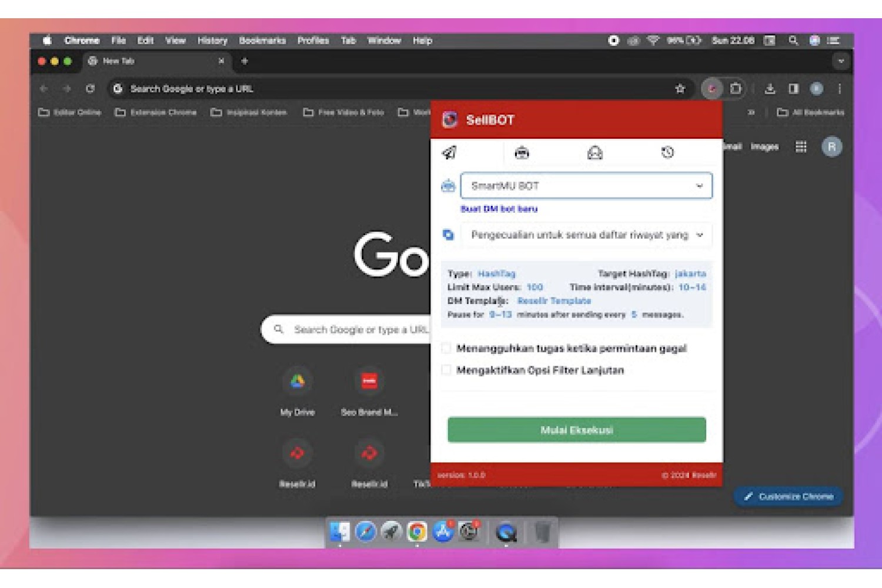This screenshot has height=588, width=882.
Task: Enable Mengaktifkan Opsi Filter Lanjutan
Action: [446, 370]
